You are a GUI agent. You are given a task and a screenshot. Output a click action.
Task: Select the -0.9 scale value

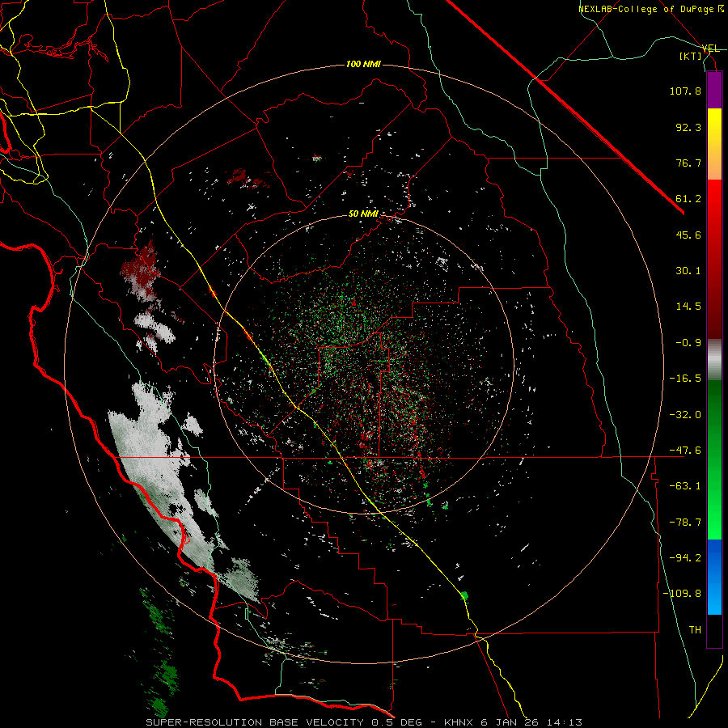point(688,343)
